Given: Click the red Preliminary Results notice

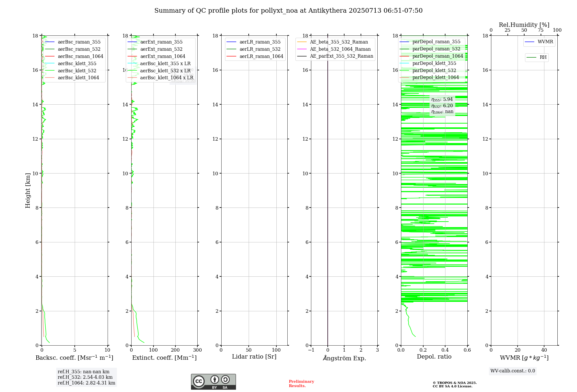Looking at the screenshot, I should (301, 384).
